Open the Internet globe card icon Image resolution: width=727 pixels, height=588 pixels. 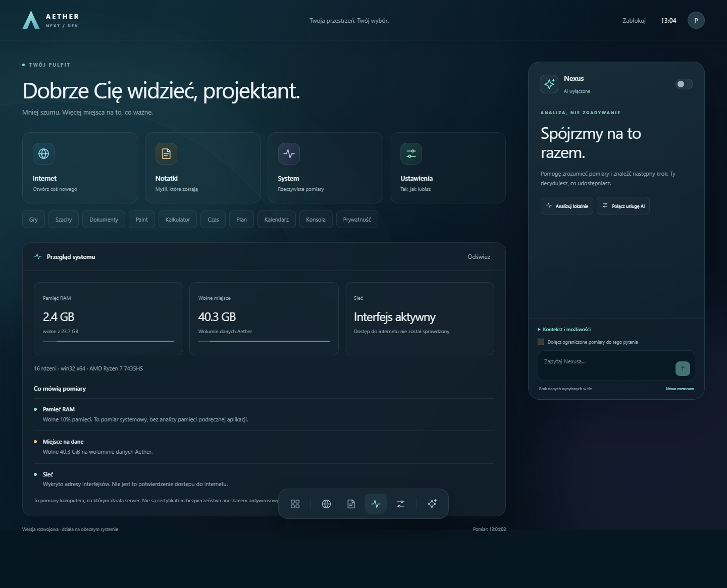[44, 153]
